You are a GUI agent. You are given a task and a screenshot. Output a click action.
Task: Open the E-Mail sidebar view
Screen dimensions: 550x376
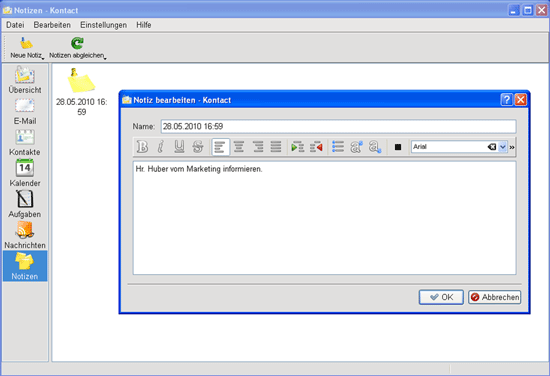point(25,112)
